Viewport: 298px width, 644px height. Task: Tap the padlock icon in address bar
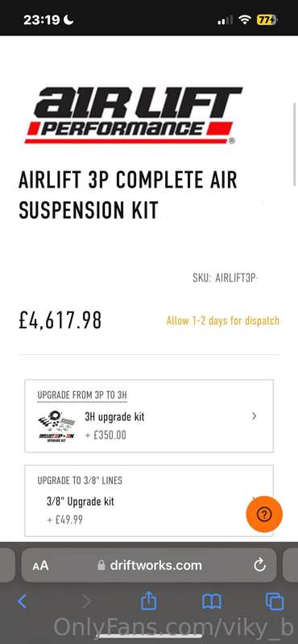101,566
